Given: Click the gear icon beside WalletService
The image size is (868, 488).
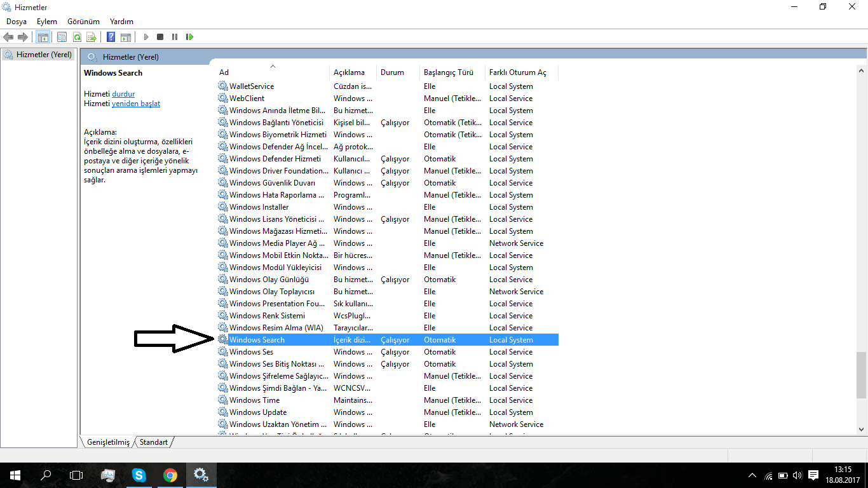Looking at the screenshot, I should coord(223,86).
